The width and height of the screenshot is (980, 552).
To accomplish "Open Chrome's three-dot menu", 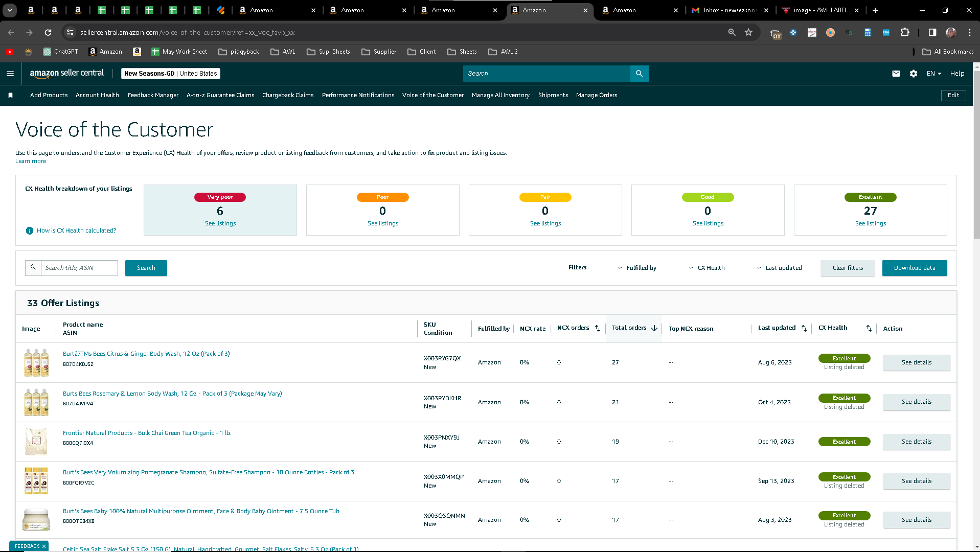I will (969, 32).
